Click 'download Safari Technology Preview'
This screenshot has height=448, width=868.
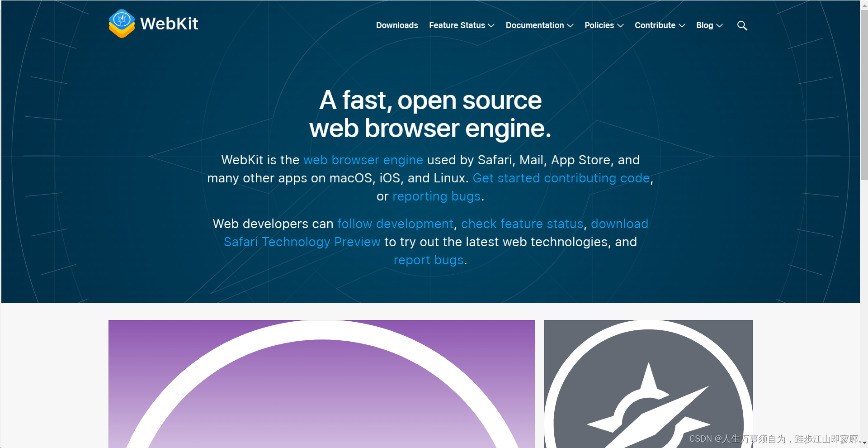point(302,242)
